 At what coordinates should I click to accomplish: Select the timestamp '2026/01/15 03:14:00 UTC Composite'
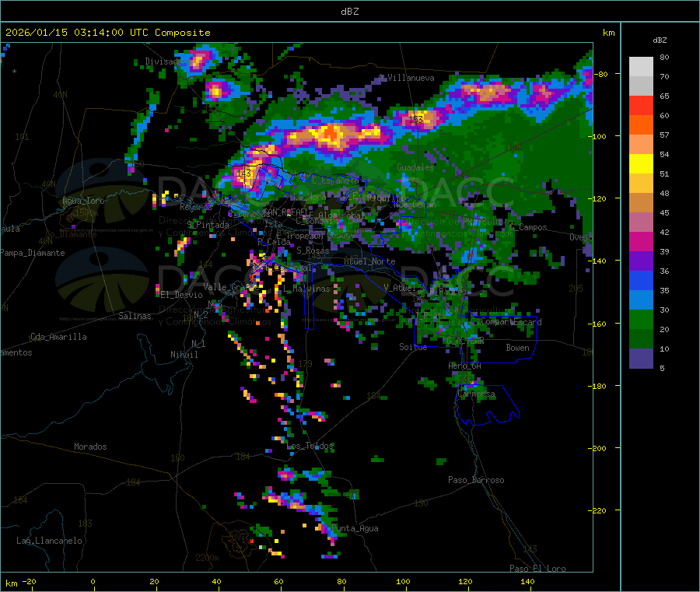[107, 33]
